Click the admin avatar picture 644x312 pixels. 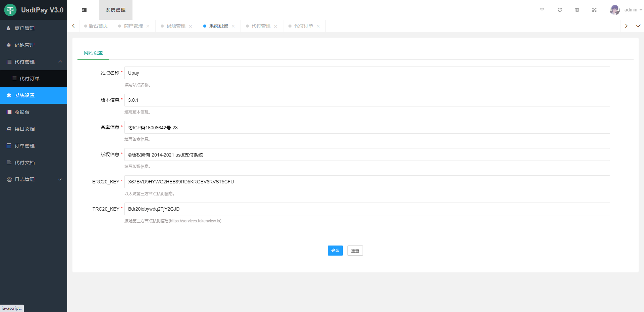[x=614, y=10]
